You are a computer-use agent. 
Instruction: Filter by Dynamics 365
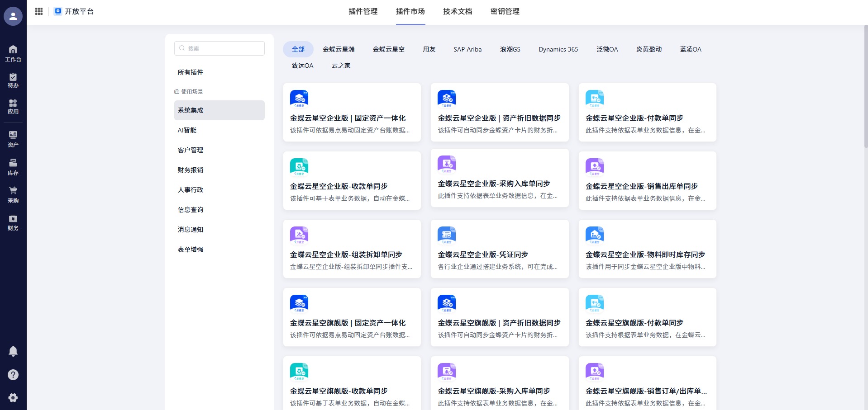pos(558,49)
